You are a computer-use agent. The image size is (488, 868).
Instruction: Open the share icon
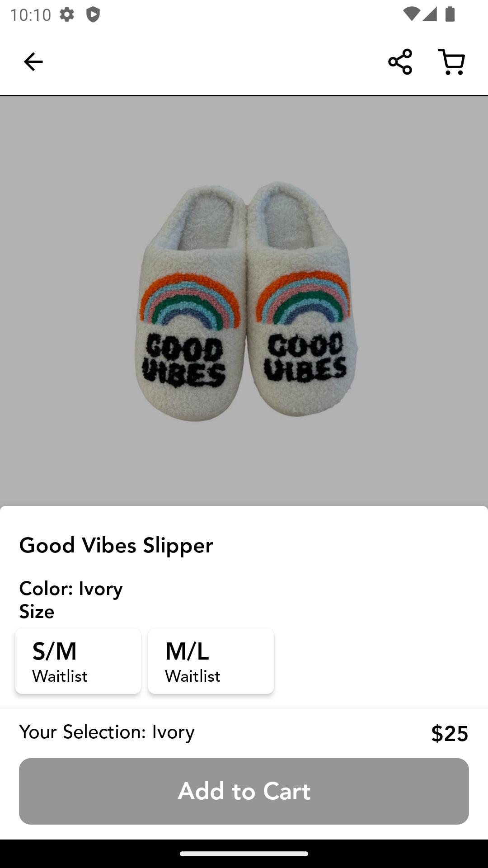coord(400,61)
